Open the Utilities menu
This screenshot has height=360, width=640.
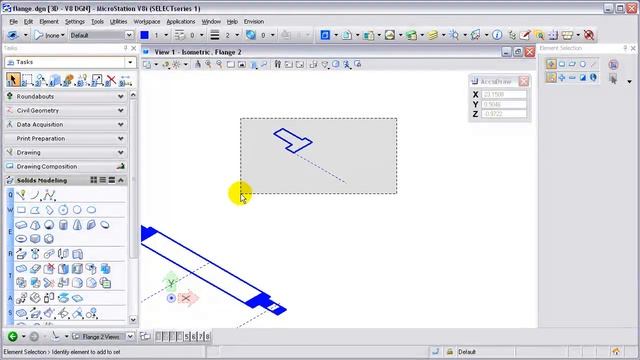[118, 22]
